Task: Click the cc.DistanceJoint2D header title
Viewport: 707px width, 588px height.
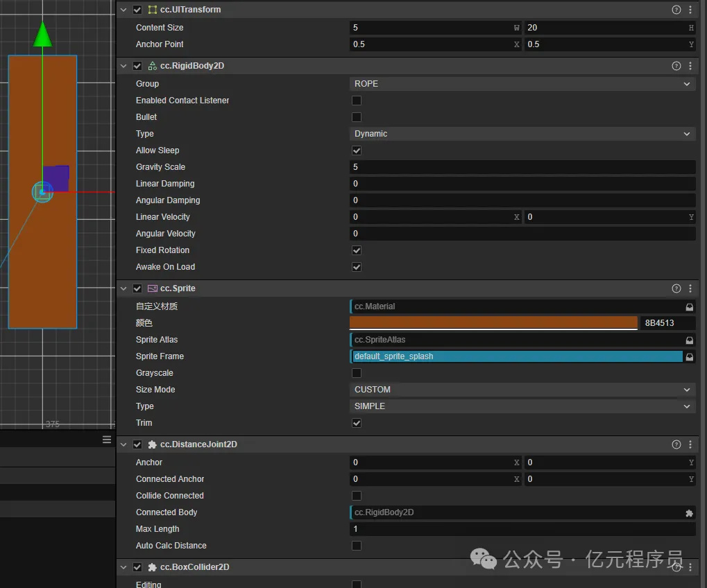Action: [x=198, y=444]
